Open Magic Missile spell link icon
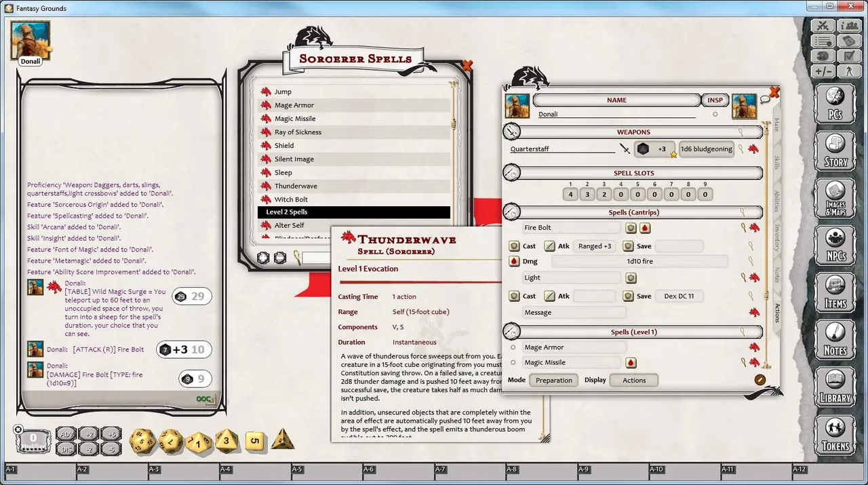Image resolution: width=868 pixels, height=485 pixels. (x=753, y=363)
